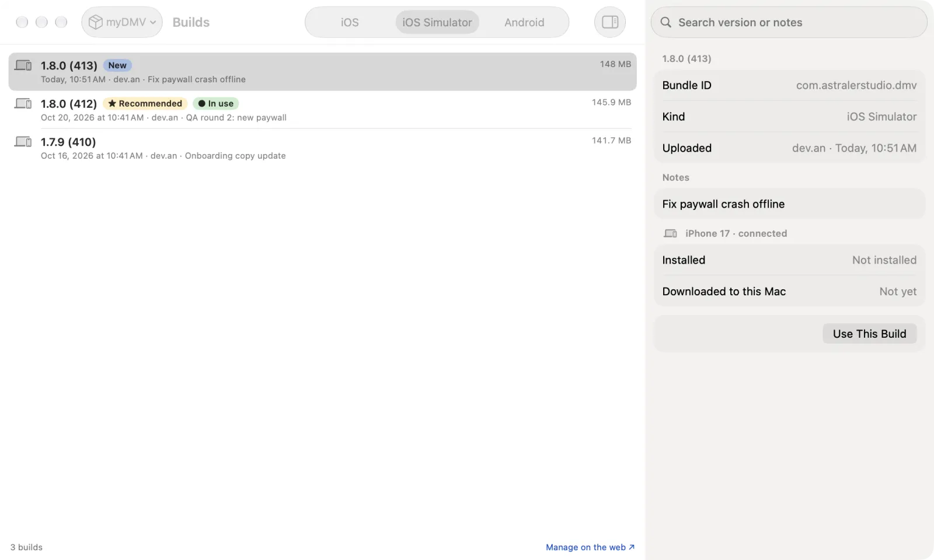Image resolution: width=934 pixels, height=560 pixels.
Task: Select build 1.7.9 (410) row
Action: coord(322,148)
